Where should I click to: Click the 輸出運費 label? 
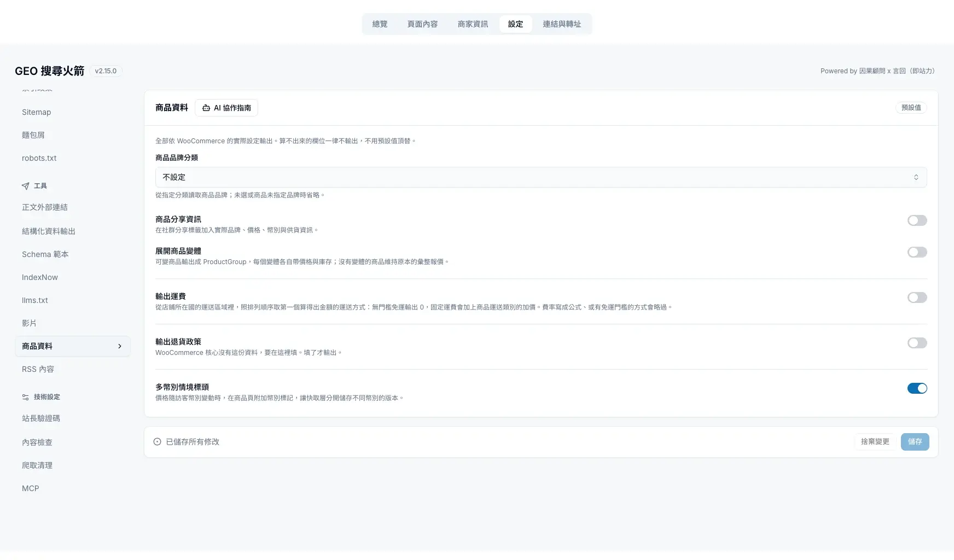[171, 296]
